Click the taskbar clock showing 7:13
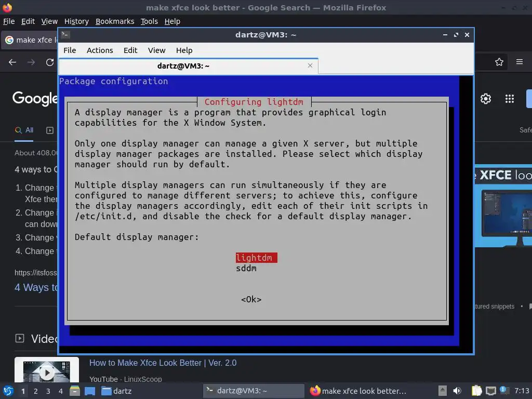 pyautogui.click(x=522, y=391)
